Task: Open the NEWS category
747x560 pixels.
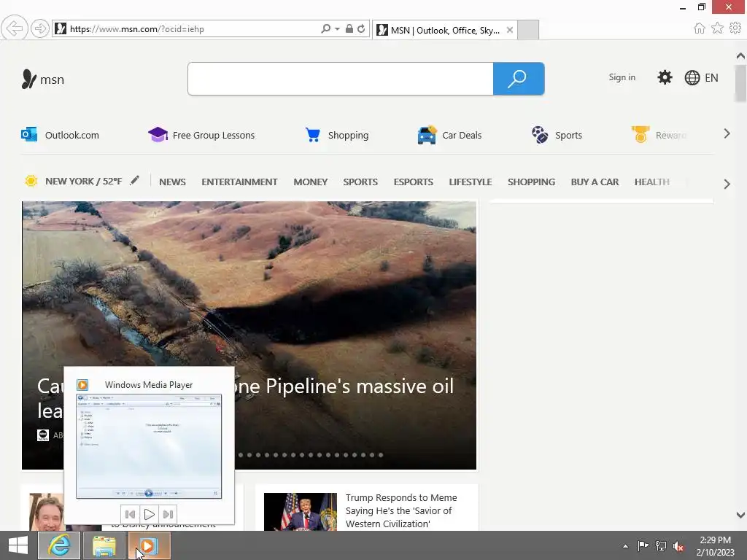Action: (172, 182)
